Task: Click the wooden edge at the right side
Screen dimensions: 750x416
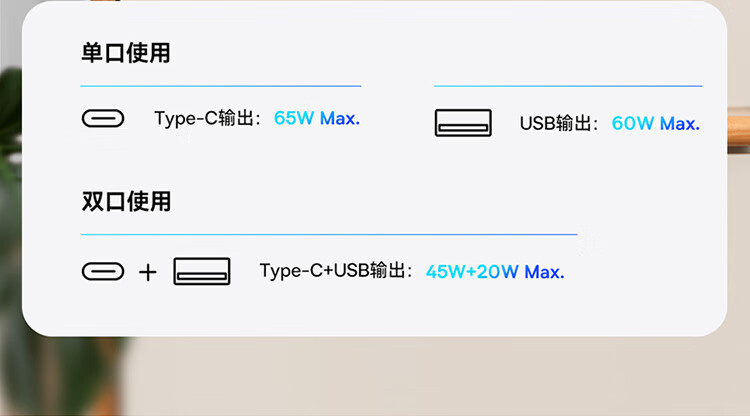Action: pos(739,130)
